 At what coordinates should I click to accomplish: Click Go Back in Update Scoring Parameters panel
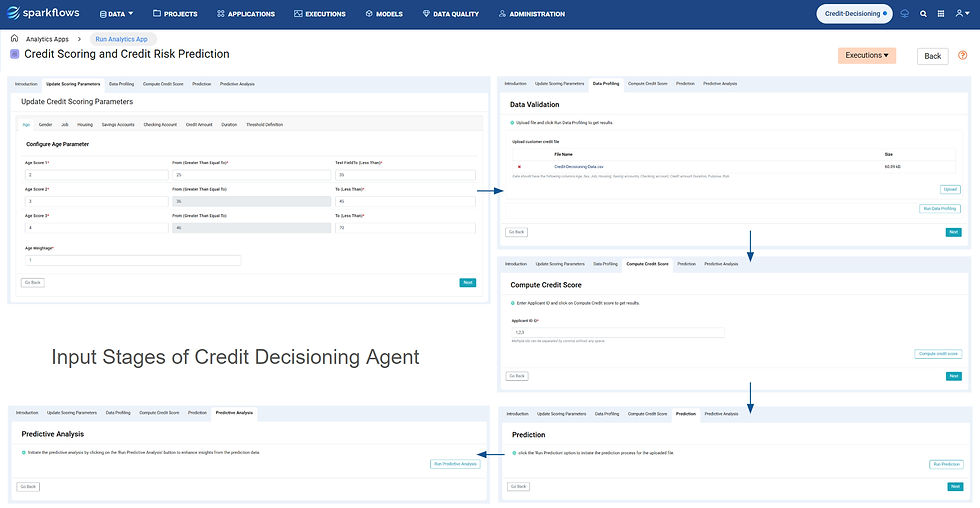(32, 282)
